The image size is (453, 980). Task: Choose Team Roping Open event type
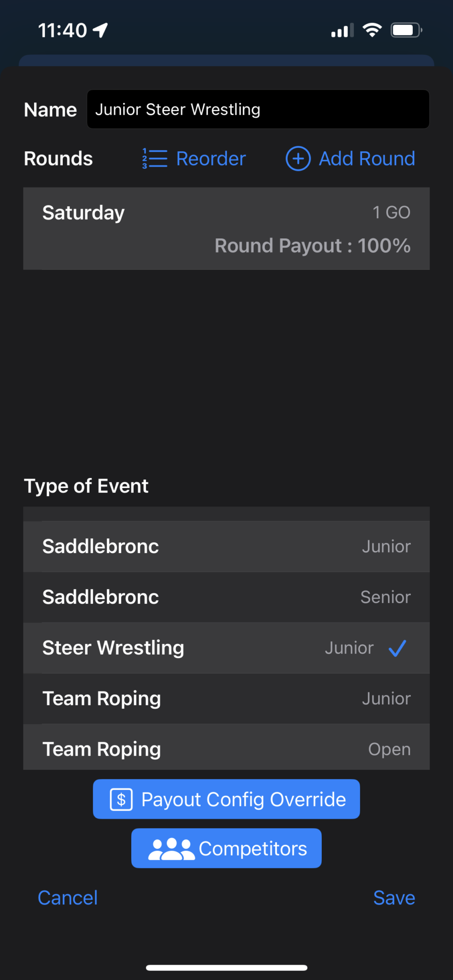tap(226, 748)
